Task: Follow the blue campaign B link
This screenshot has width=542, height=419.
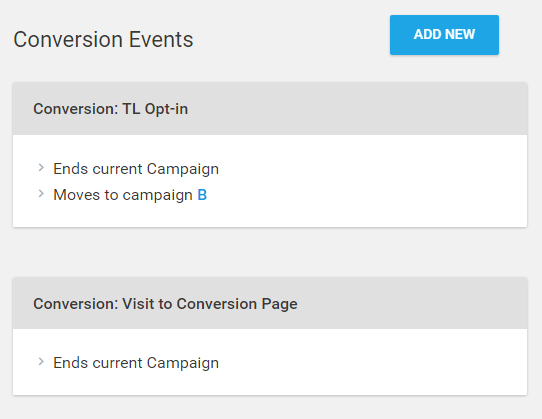Action: [x=202, y=195]
